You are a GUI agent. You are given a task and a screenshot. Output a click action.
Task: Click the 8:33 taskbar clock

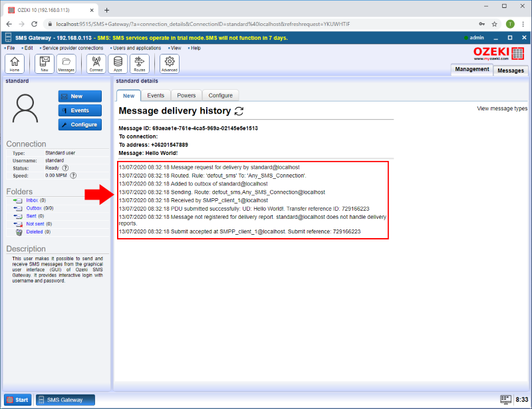pyautogui.click(x=522, y=400)
